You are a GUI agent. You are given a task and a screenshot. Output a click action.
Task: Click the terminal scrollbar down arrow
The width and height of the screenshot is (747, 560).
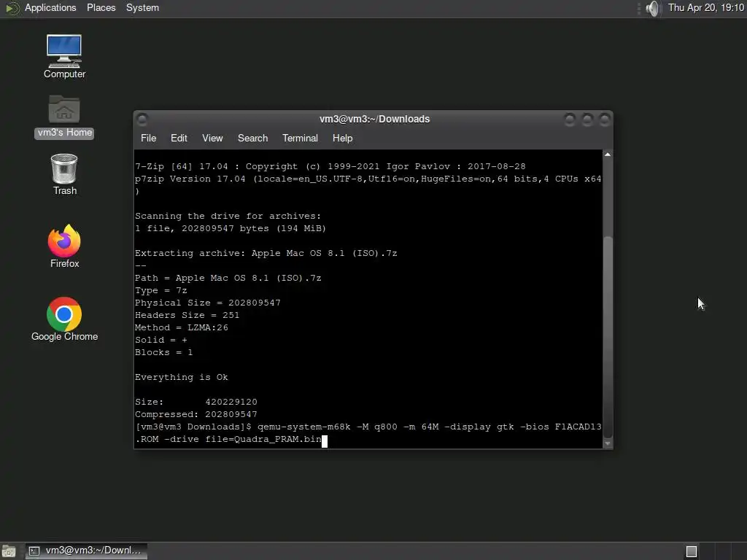point(608,443)
